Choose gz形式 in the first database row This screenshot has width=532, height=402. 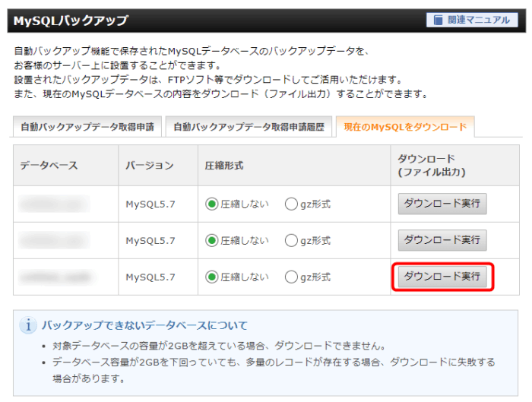click(x=291, y=204)
